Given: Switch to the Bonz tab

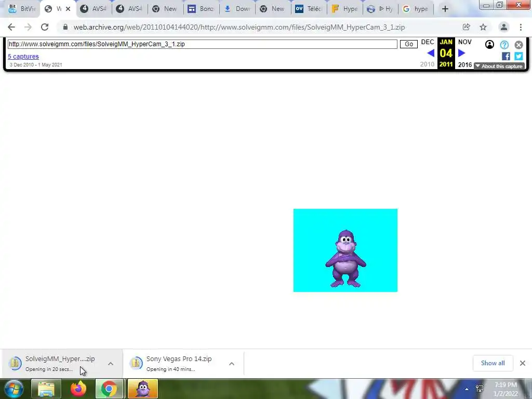Looking at the screenshot, I should coord(201,9).
